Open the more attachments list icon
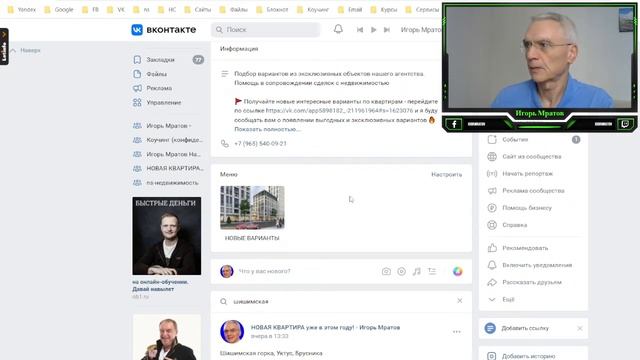Viewport: 640px width, 360px height. click(x=432, y=271)
